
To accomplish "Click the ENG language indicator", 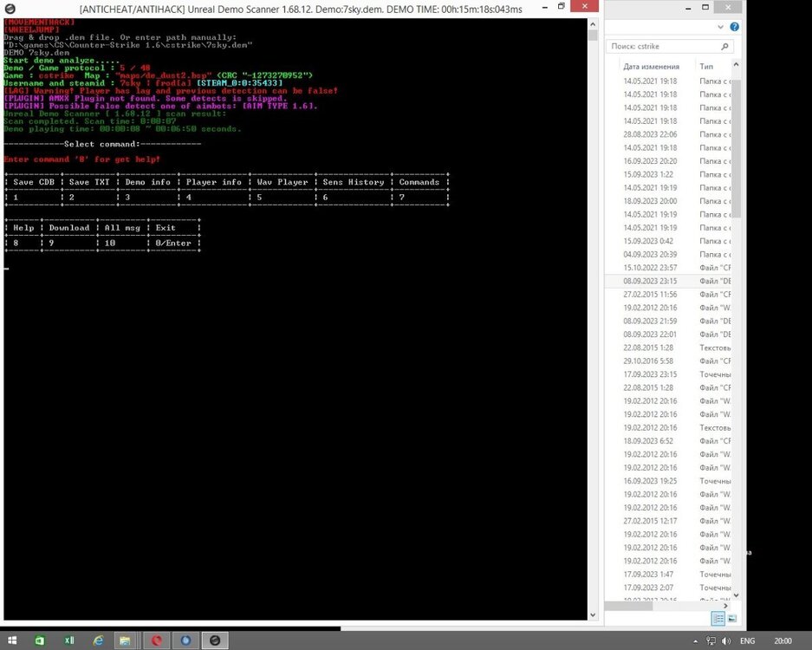I will (x=747, y=640).
